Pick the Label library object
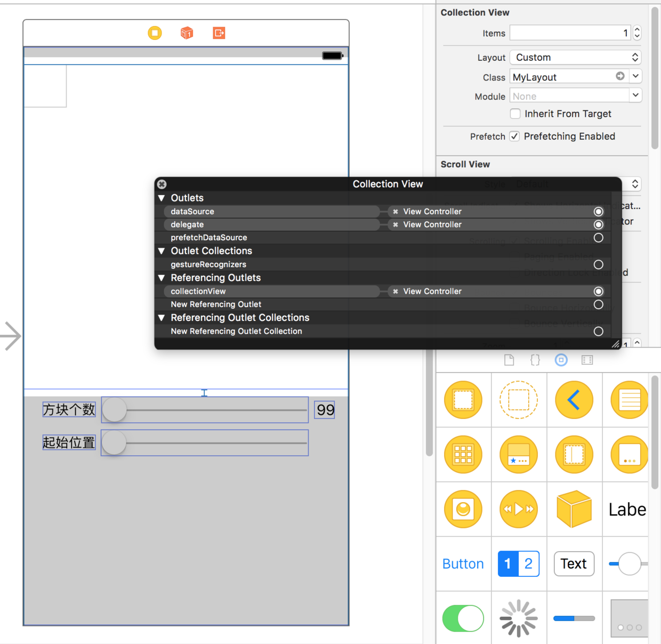The height and width of the screenshot is (644, 661). 627,510
